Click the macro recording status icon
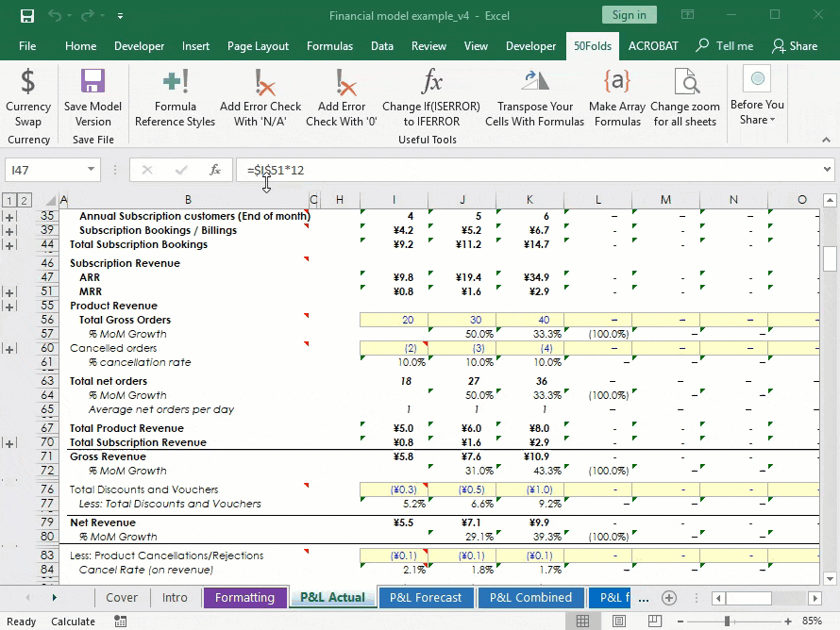Screen dimensions: 840x630 (x=121, y=622)
